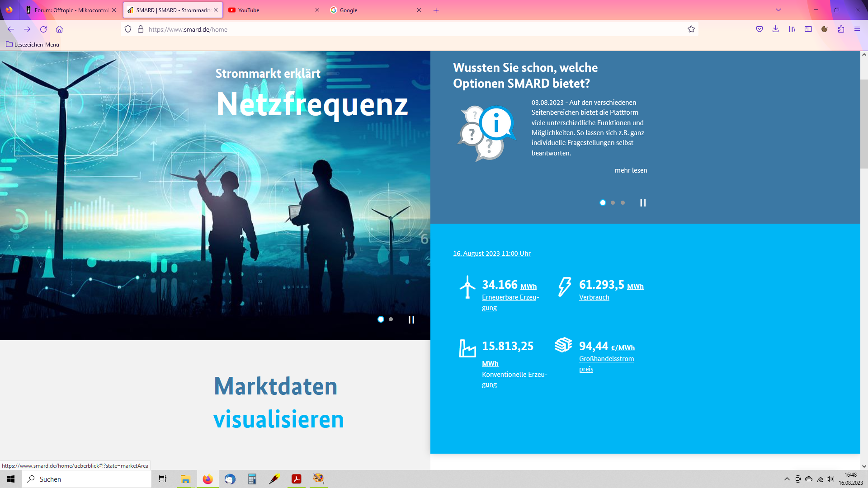Pause the Netzfrequenz image slideshow

click(x=411, y=320)
